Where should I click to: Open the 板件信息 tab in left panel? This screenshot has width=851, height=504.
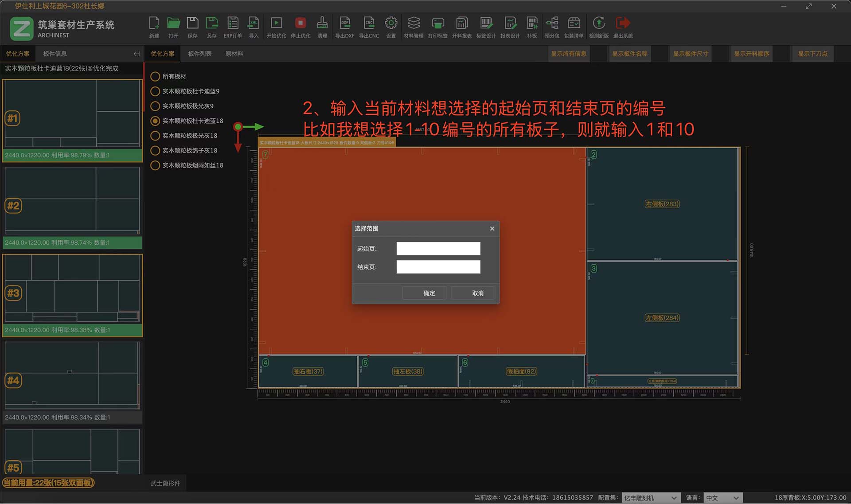point(55,54)
